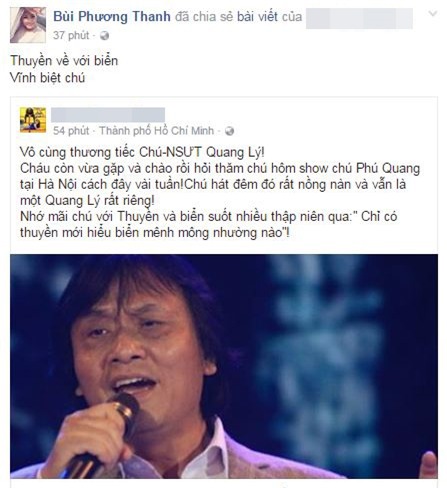Screen dimensions: 447x488
Task: Open the singer photo with microphone
Action: coord(224,366)
